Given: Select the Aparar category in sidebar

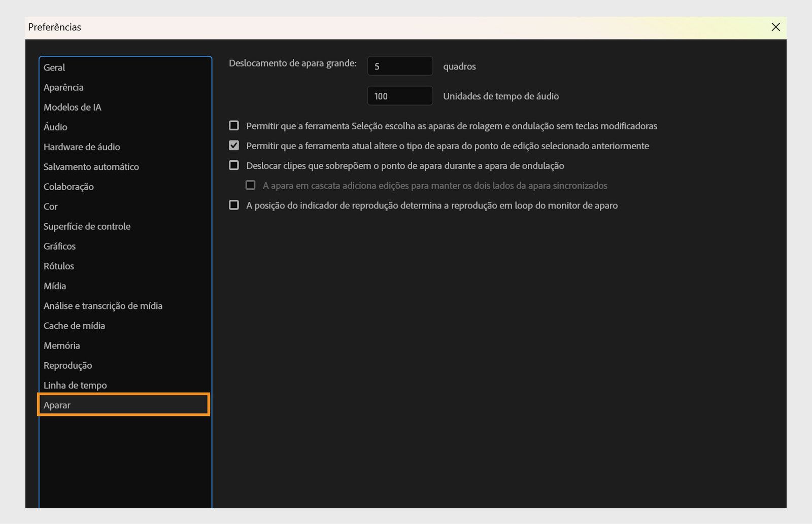Looking at the screenshot, I should (x=57, y=405).
